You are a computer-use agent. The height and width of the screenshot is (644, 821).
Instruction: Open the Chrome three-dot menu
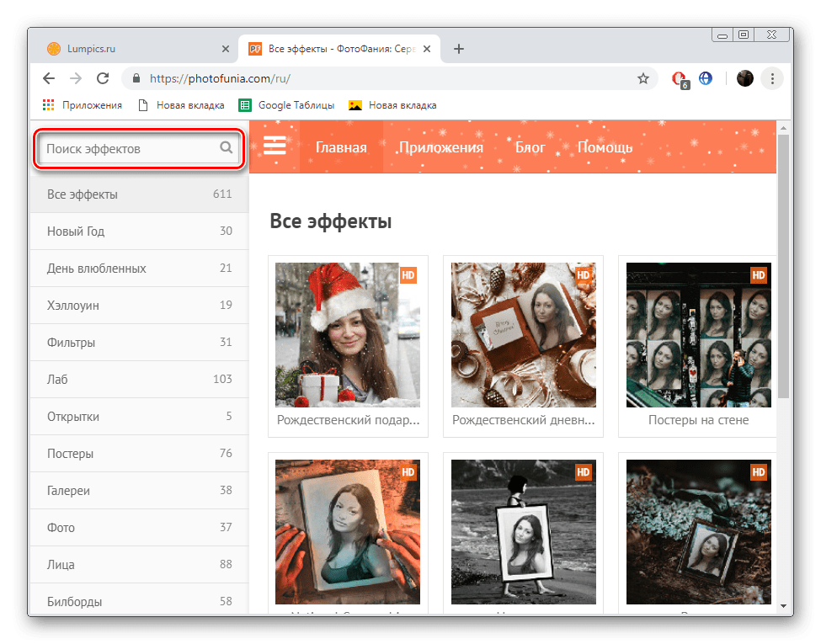coord(772,78)
